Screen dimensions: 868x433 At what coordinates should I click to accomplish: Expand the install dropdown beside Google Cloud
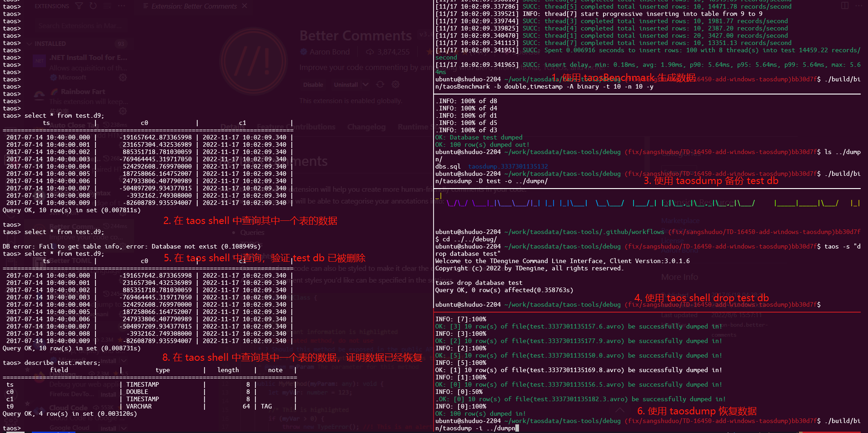[123, 428]
